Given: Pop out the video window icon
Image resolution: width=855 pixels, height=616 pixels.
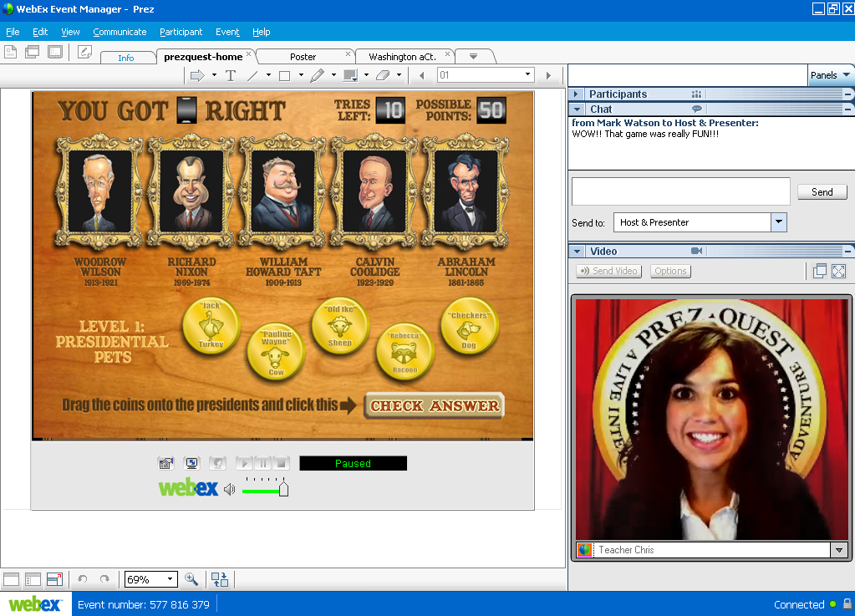Looking at the screenshot, I should (820, 271).
